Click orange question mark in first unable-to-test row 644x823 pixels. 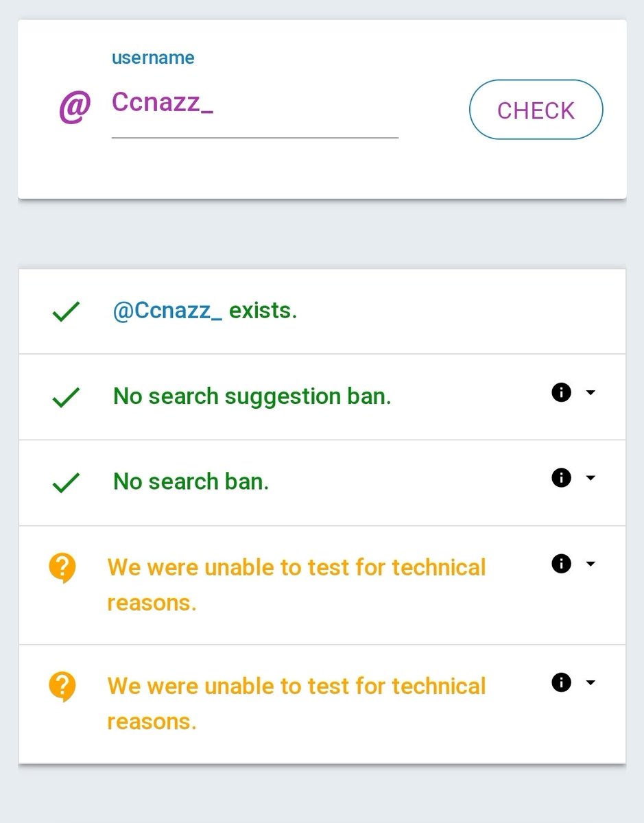point(62,569)
